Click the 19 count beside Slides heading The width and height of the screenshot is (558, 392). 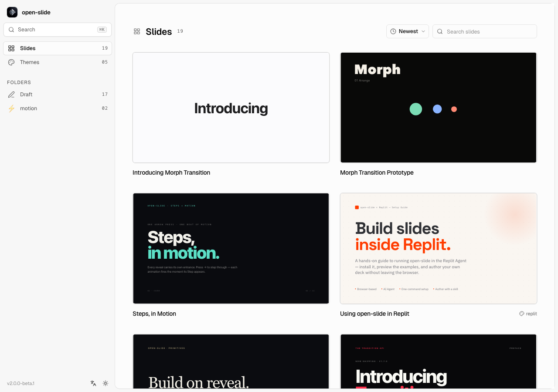180,31
